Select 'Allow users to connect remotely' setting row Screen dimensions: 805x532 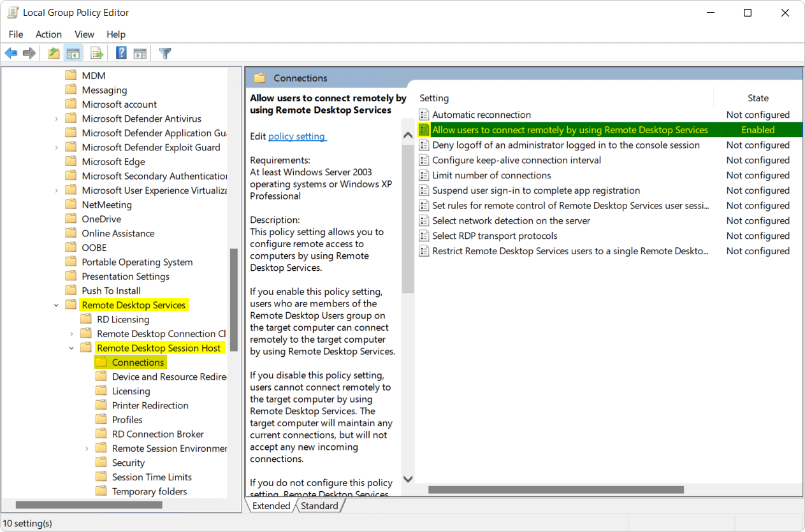coord(609,130)
